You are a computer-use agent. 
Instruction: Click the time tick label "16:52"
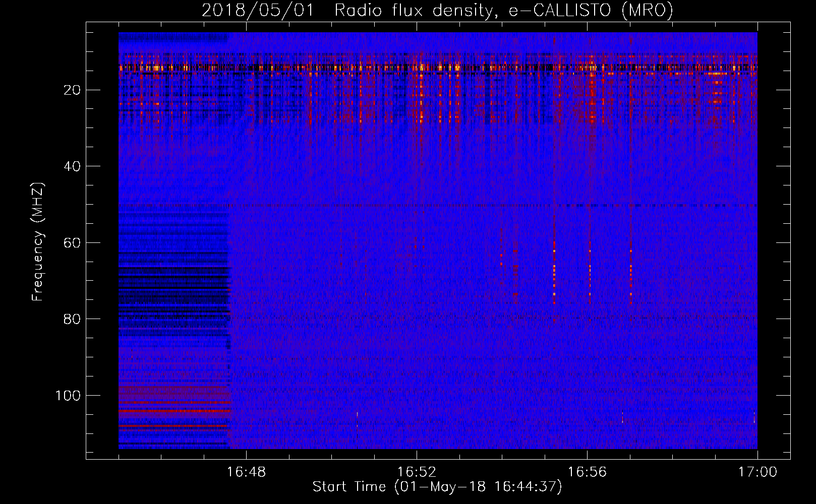pyautogui.click(x=417, y=472)
